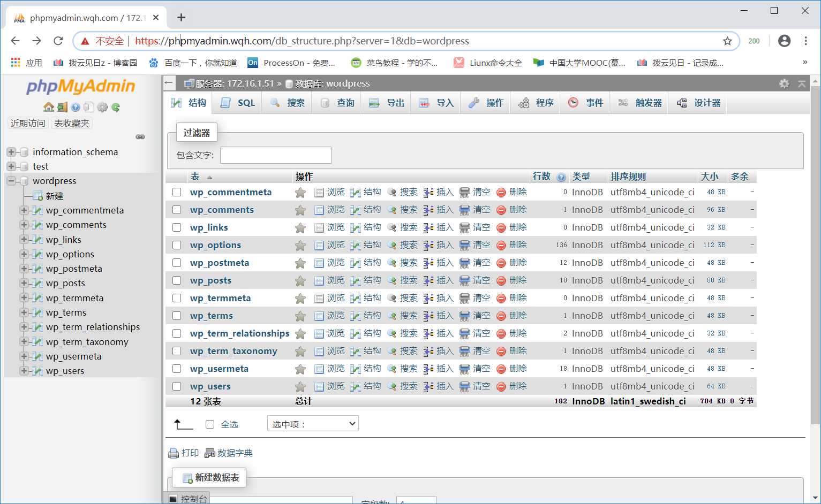
Task: Expand wp_posts tree node
Action: tap(24, 283)
